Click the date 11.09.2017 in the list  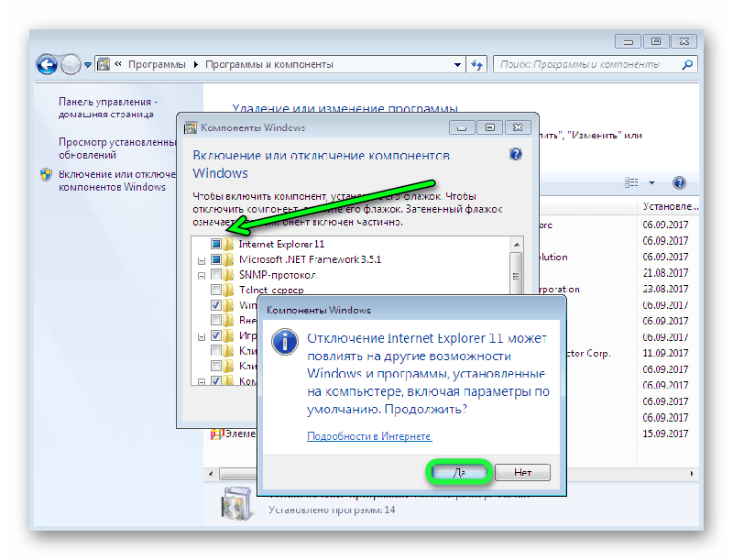tap(665, 353)
